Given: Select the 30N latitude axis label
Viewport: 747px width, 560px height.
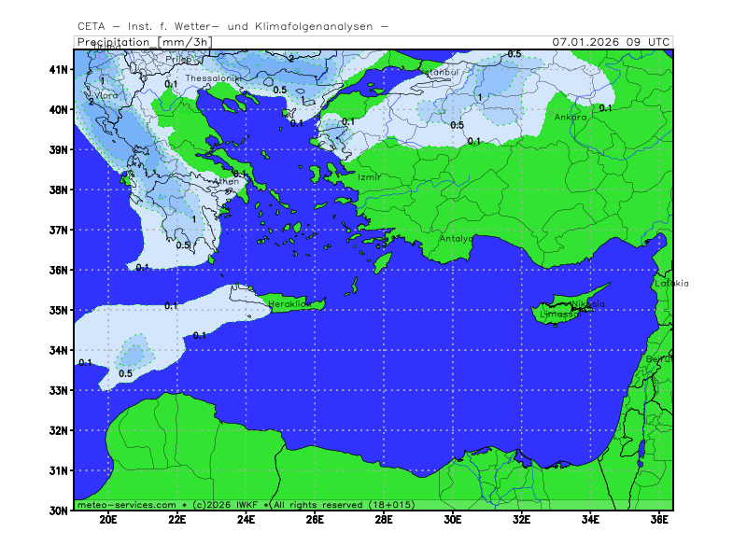Looking at the screenshot, I should click(59, 511).
